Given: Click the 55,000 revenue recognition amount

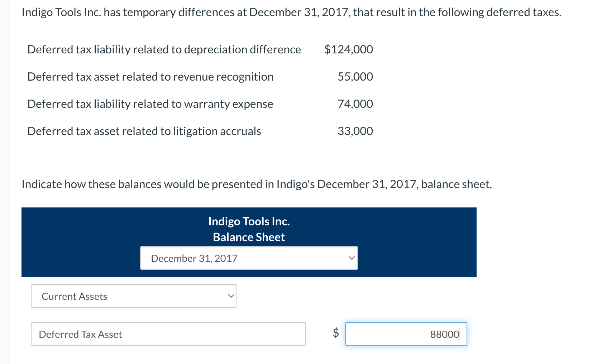Looking at the screenshot, I should (355, 76).
